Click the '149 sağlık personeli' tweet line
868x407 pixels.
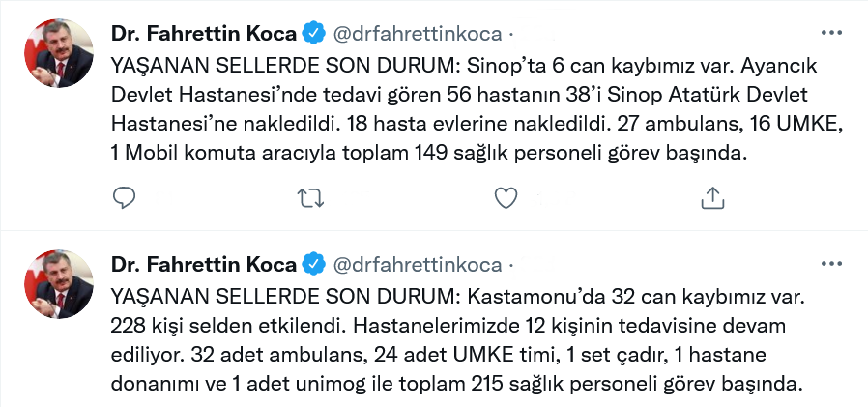(429, 153)
